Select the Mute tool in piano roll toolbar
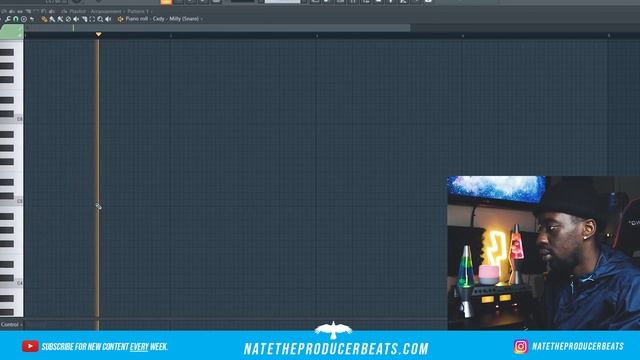This screenshot has height=360, width=640. pos(76,19)
